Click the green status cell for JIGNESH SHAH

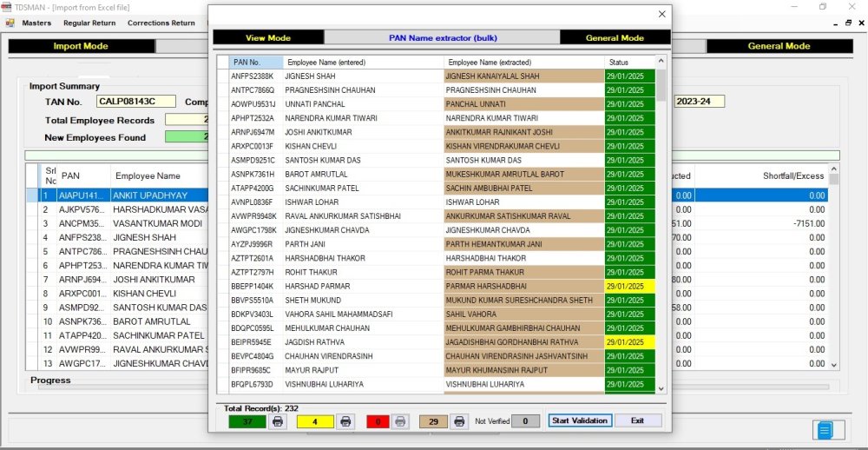[x=629, y=76]
